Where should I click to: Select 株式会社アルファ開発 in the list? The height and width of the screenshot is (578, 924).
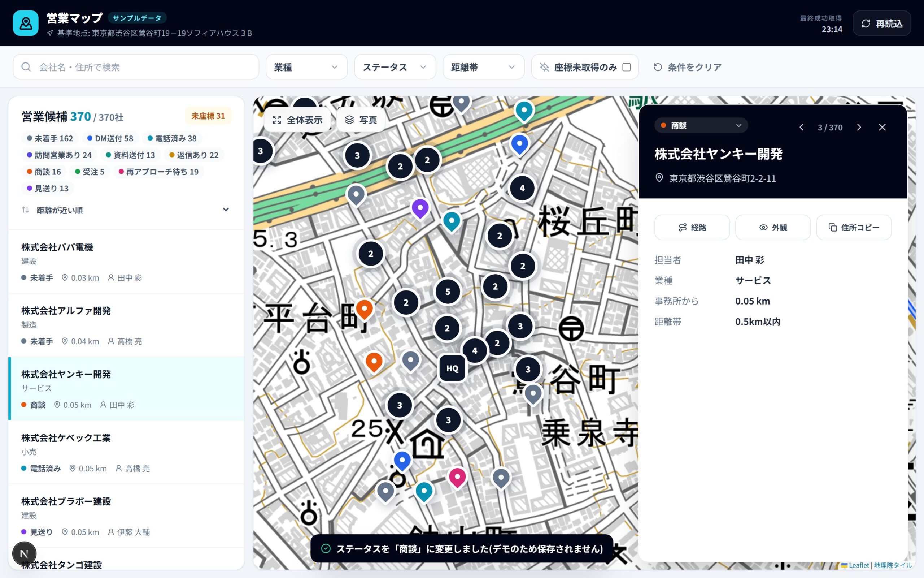(126, 325)
